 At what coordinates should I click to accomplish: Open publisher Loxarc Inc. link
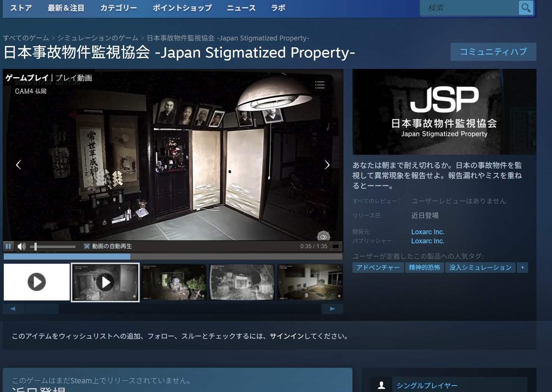coord(428,241)
